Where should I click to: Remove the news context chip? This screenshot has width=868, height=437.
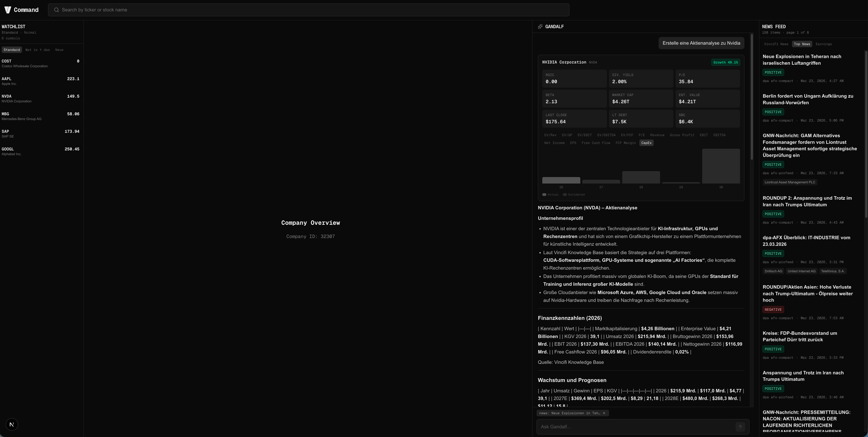click(604, 413)
